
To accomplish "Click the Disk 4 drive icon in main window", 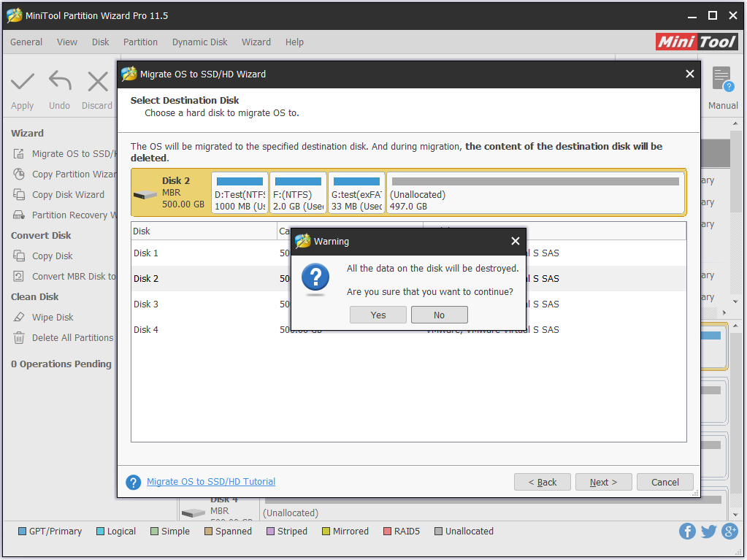I will 193,513.
